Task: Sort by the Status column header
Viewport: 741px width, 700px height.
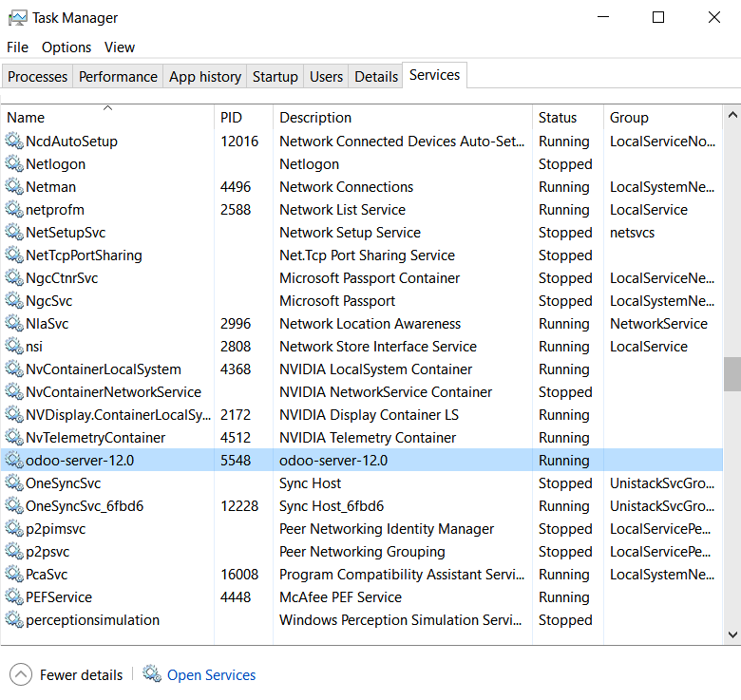Action: (x=568, y=117)
